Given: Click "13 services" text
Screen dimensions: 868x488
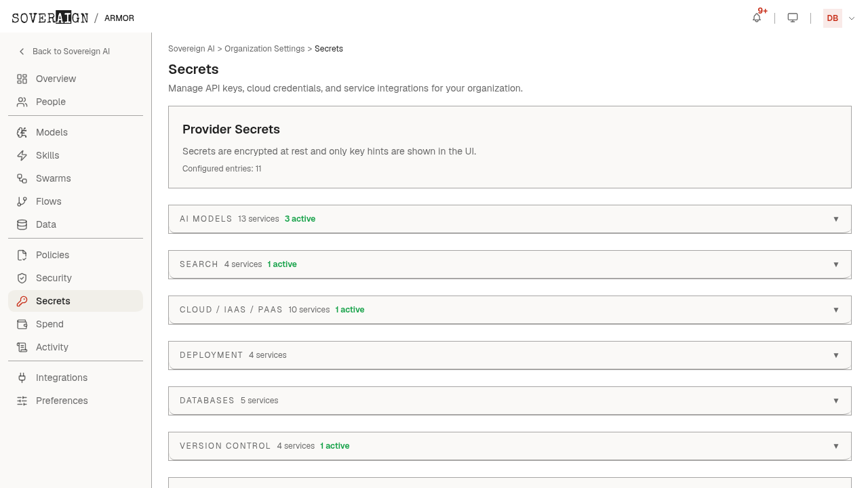Looking at the screenshot, I should pyautogui.click(x=258, y=219).
